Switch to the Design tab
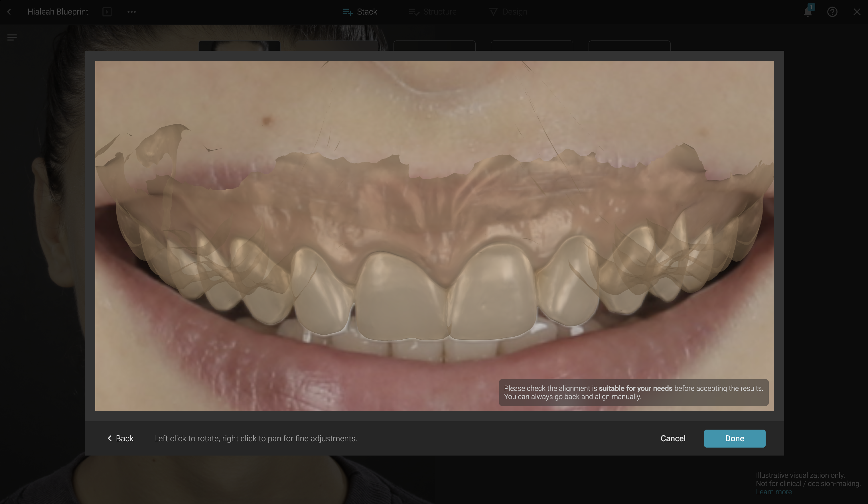868x504 pixels. tap(515, 12)
